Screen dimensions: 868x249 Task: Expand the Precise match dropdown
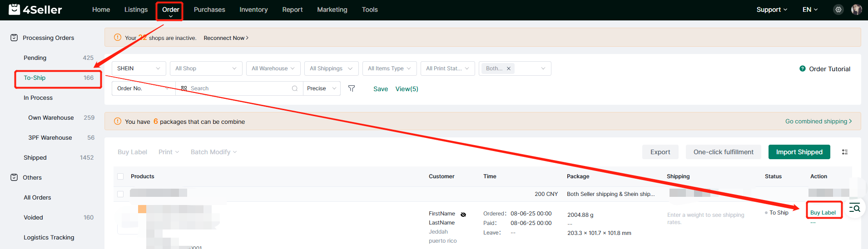click(322, 88)
